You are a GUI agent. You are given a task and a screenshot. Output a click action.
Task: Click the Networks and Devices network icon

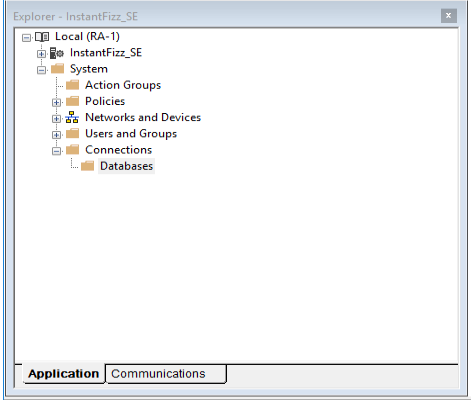(72, 117)
